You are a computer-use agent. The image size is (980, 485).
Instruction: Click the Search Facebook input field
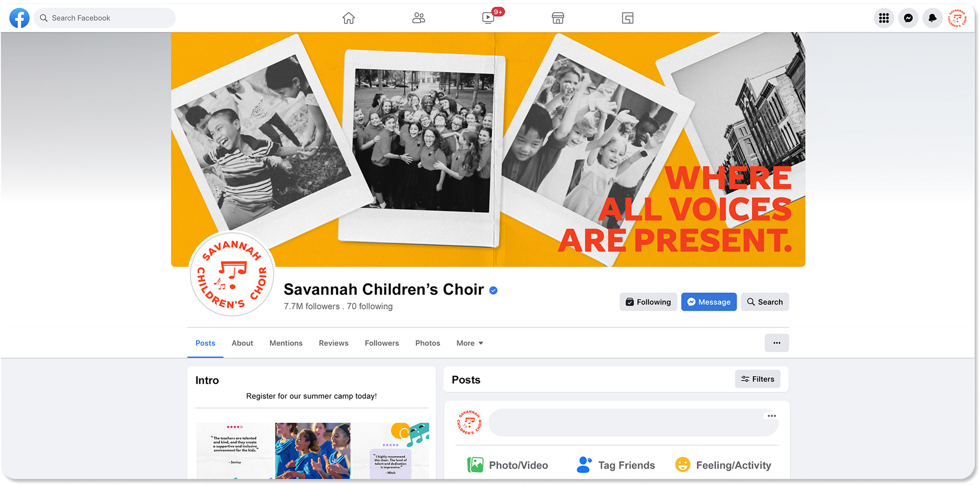[x=105, y=18]
